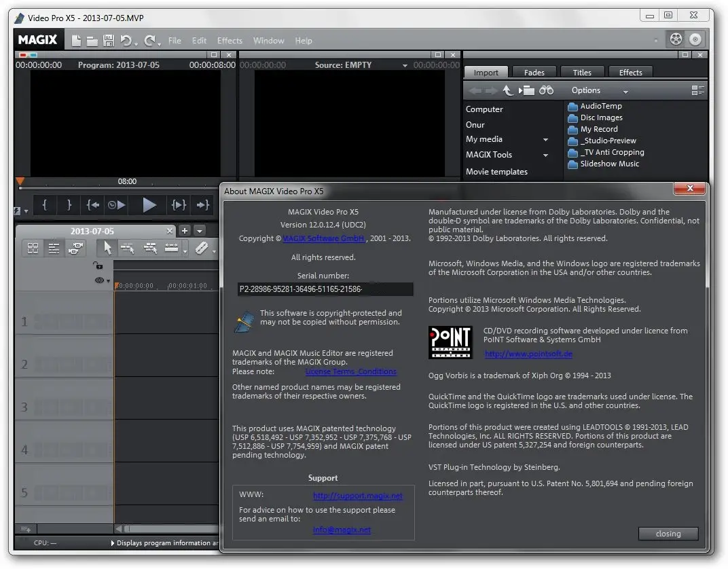Screen dimensions: 728x569
Task: Open the multicam mode icon with two cameras
Action: 75,249
